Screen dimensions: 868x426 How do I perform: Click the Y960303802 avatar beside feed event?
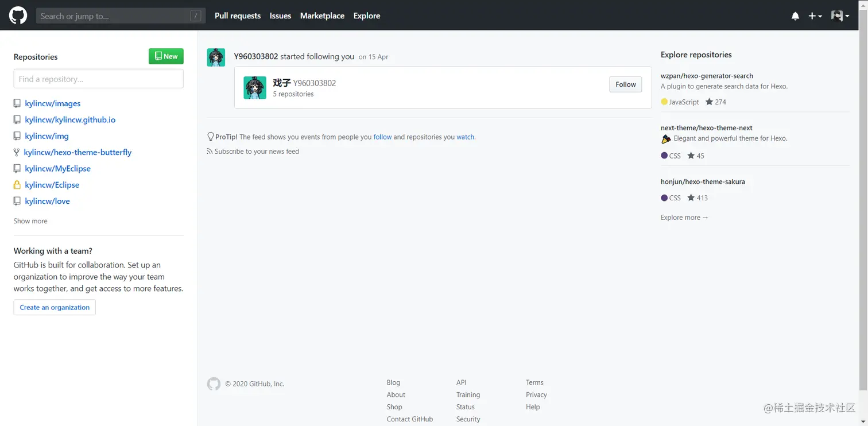[216, 57]
